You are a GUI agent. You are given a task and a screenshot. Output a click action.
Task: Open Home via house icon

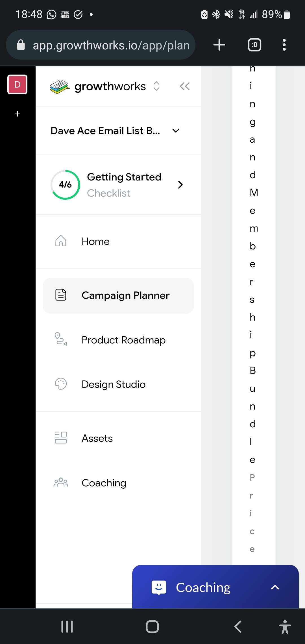pos(61,241)
